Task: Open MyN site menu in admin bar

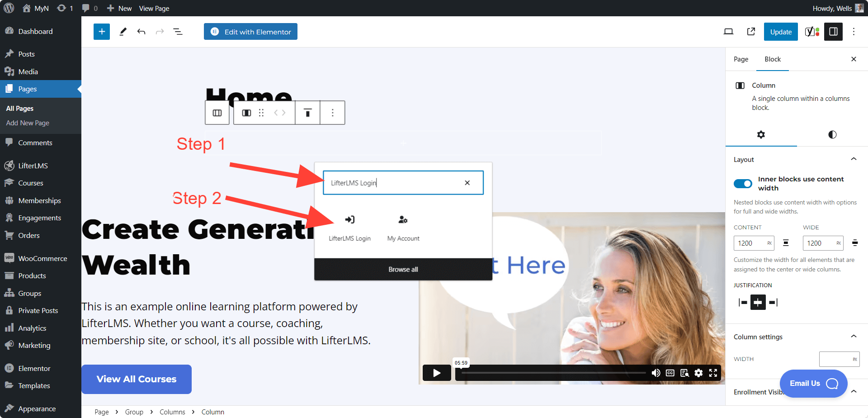Action: coord(35,8)
